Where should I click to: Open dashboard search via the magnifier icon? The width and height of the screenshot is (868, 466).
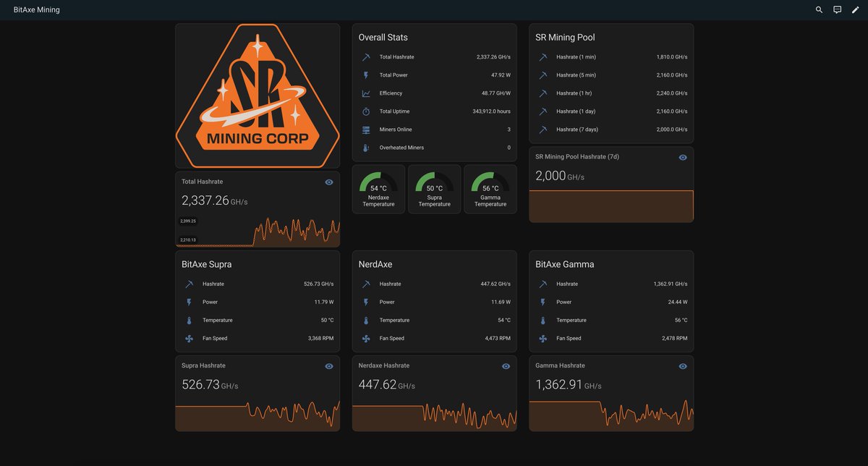[818, 9]
